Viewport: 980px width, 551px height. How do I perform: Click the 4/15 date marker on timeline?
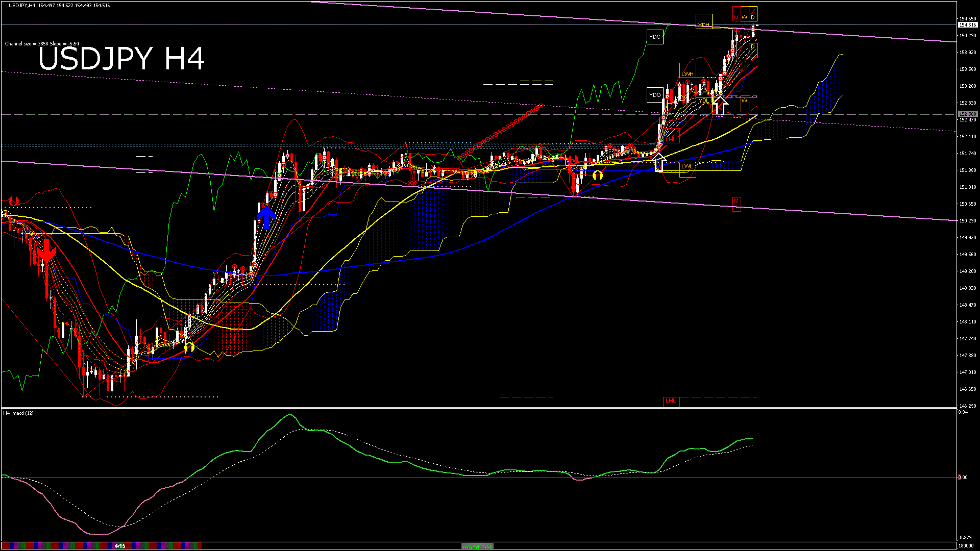[120, 546]
